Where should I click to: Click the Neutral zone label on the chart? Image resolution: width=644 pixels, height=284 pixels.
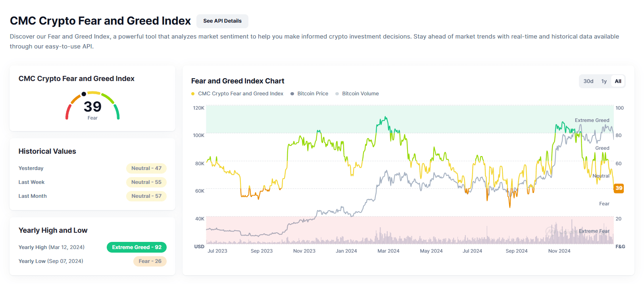point(601,176)
